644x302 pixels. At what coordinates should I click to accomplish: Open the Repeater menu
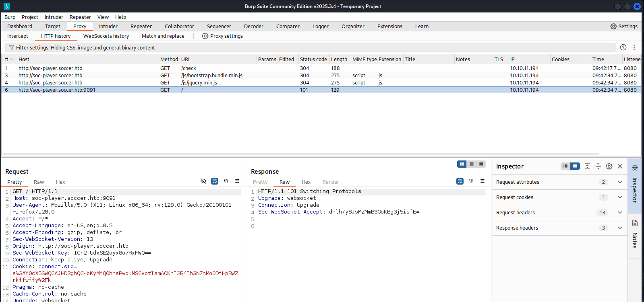80,17
